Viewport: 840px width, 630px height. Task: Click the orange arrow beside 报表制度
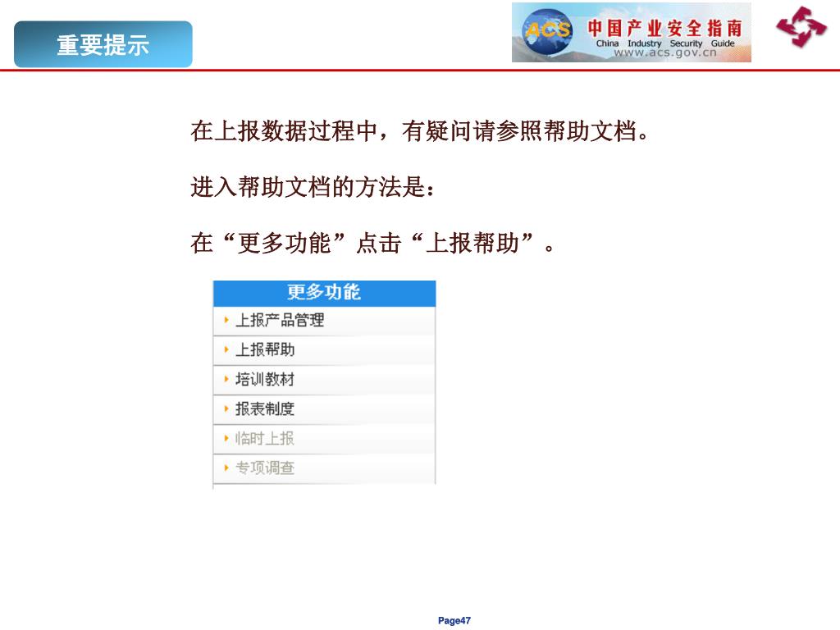click(226, 409)
